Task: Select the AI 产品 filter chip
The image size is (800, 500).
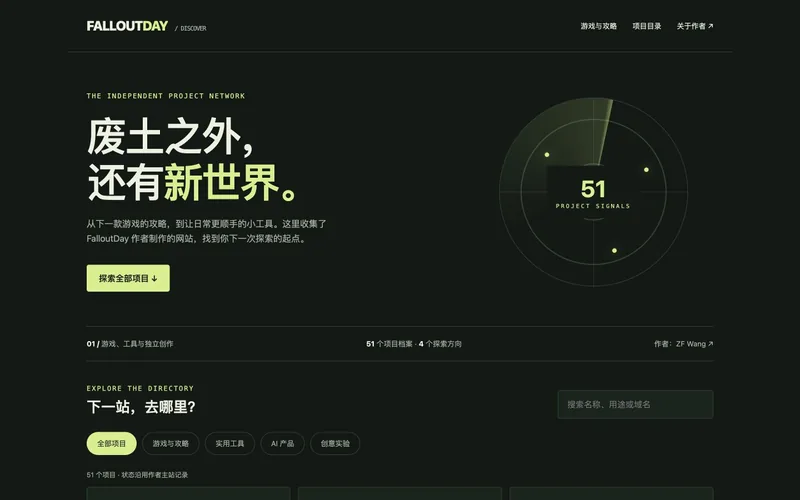Action: click(x=282, y=443)
